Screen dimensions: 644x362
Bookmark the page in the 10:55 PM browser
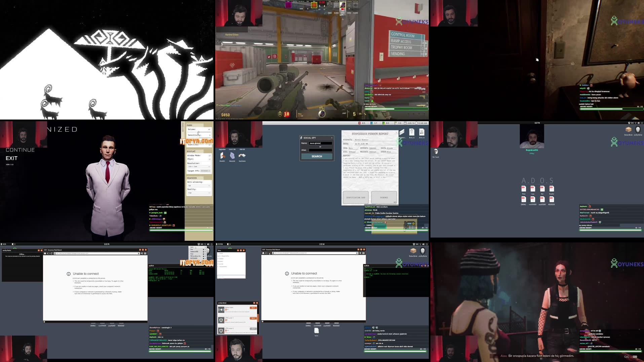(x=139, y=253)
